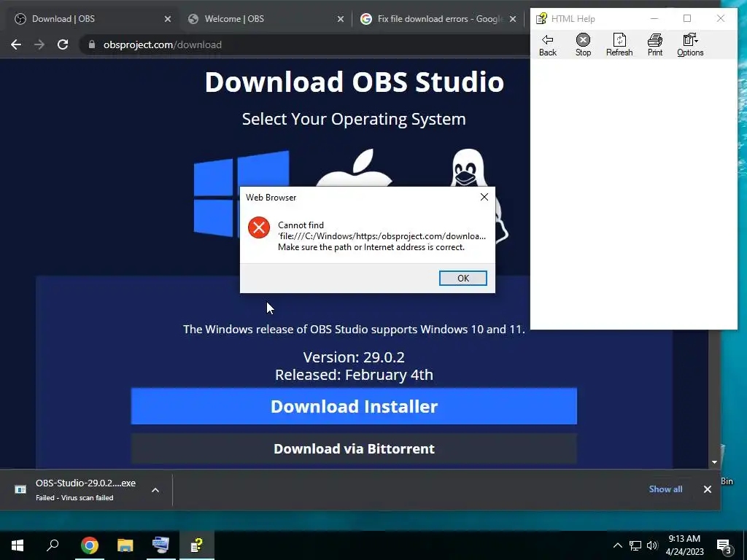Click the obsproject.com/download address bar
Image resolution: width=747 pixels, height=560 pixels.
[305, 44]
